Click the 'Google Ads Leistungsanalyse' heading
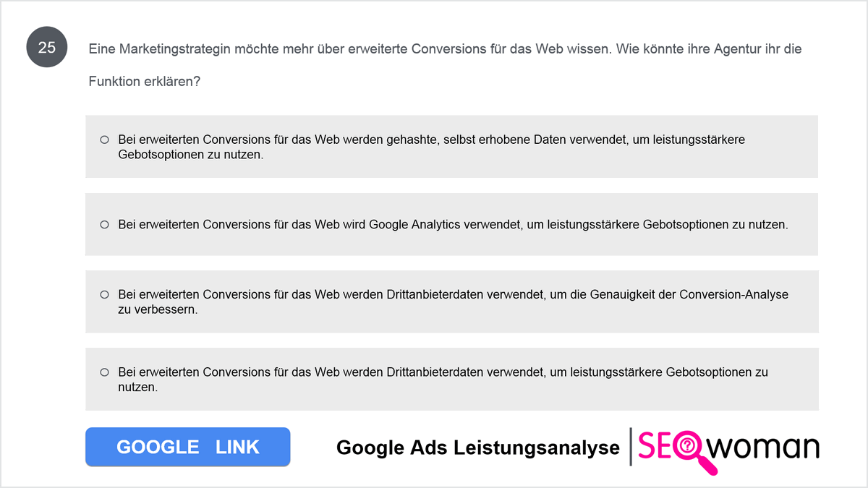The height and width of the screenshot is (488, 868). tap(478, 448)
